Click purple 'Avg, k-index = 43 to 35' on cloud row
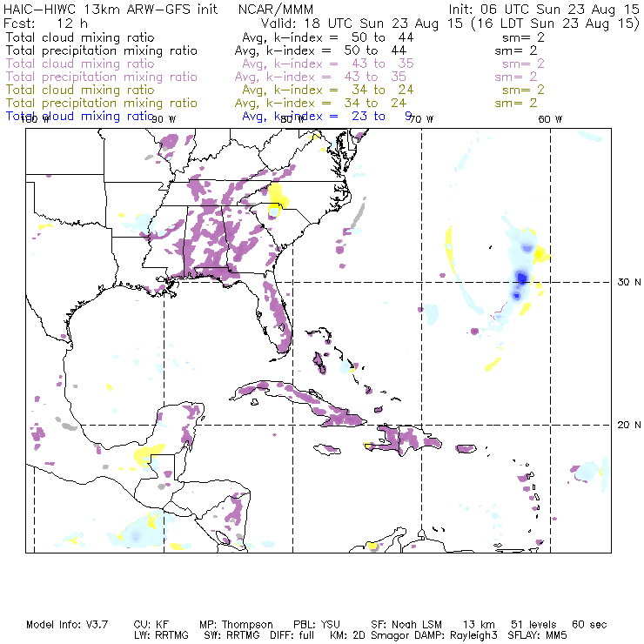 point(328,64)
